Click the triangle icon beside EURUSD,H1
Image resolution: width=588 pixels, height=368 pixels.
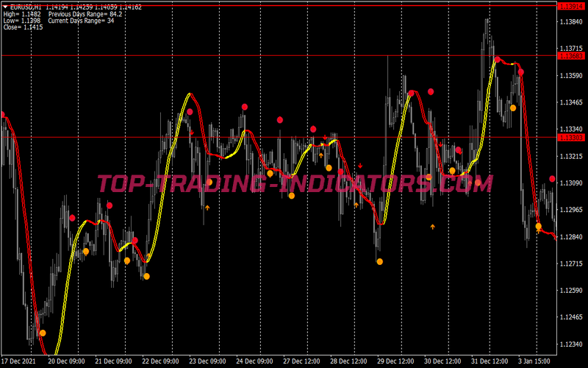coord(6,7)
